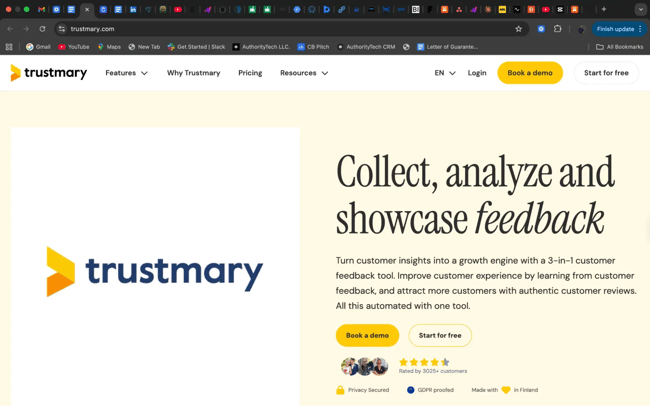This screenshot has height=406, width=650.
Task: Reload the trustmary.com page
Action: 42,29
